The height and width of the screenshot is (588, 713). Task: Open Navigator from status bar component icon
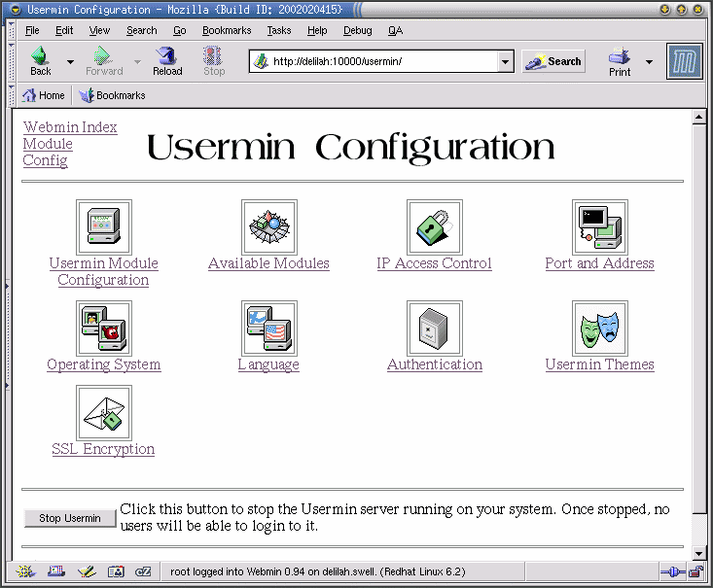[25, 571]
